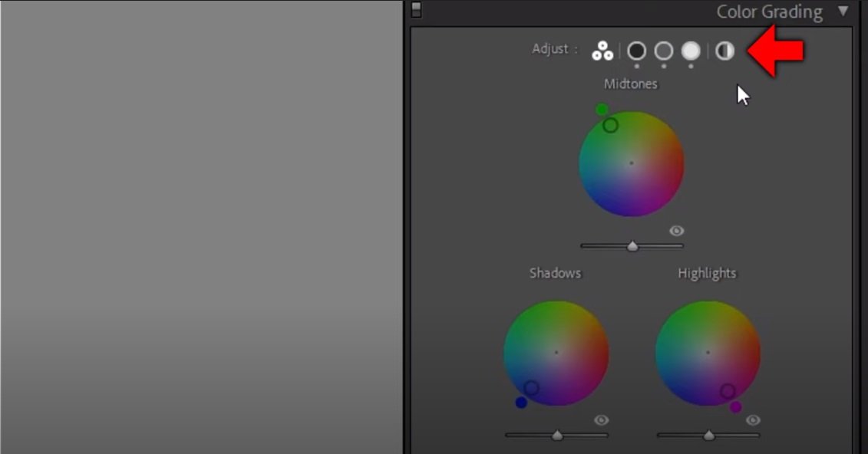Click the gray image preview area
This screenshot has height=454, width=868.
click(201, 227)
